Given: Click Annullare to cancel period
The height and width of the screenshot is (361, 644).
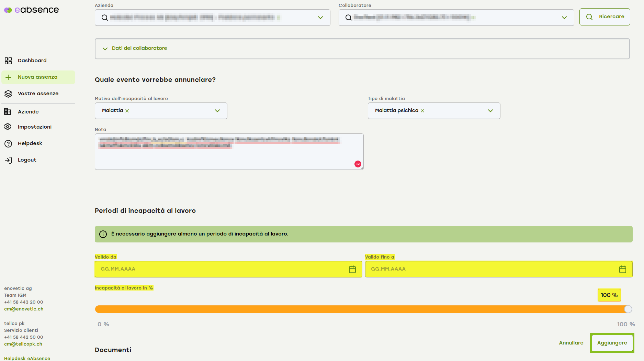Looking at the screenshot, I should [571, 343].
